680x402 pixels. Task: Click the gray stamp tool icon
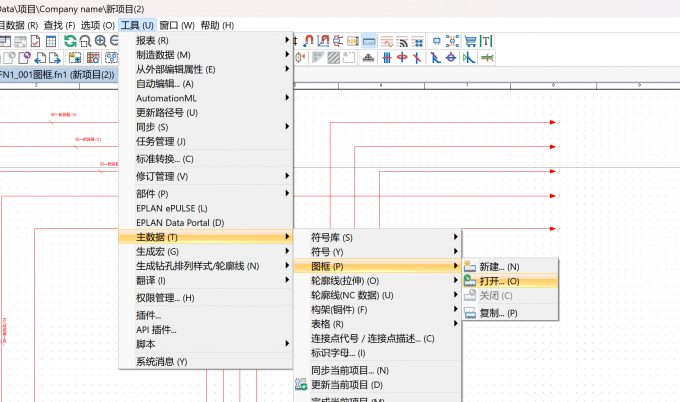368,57
